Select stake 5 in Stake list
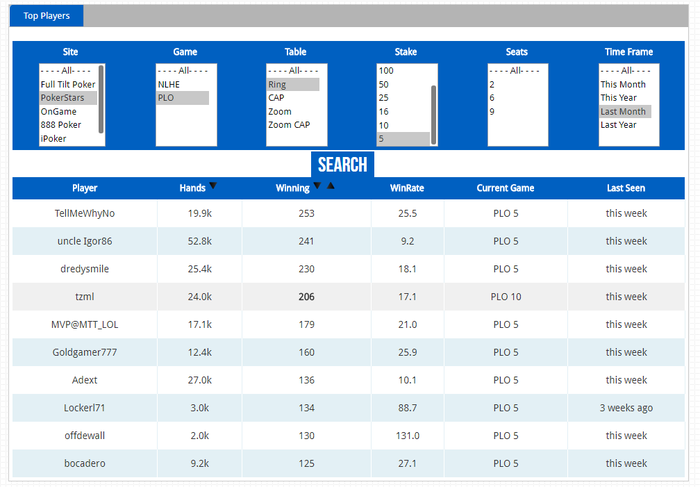 coord(403,139)
